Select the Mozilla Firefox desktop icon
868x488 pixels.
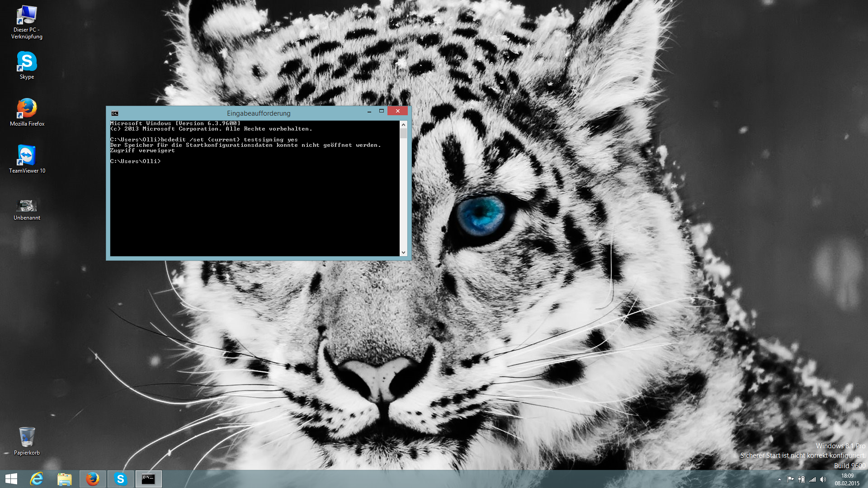click(x=27, y=109)
